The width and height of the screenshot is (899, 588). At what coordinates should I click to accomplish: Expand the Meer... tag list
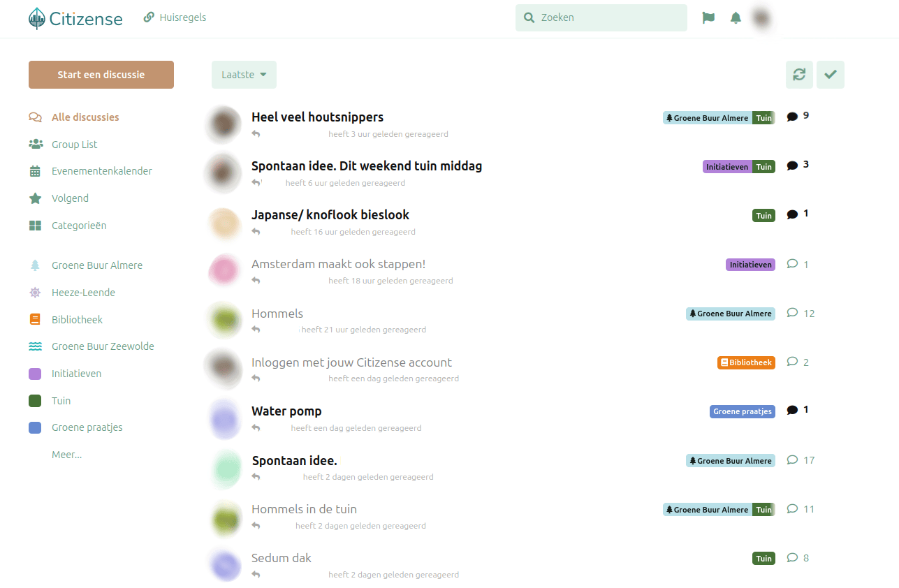66,455
